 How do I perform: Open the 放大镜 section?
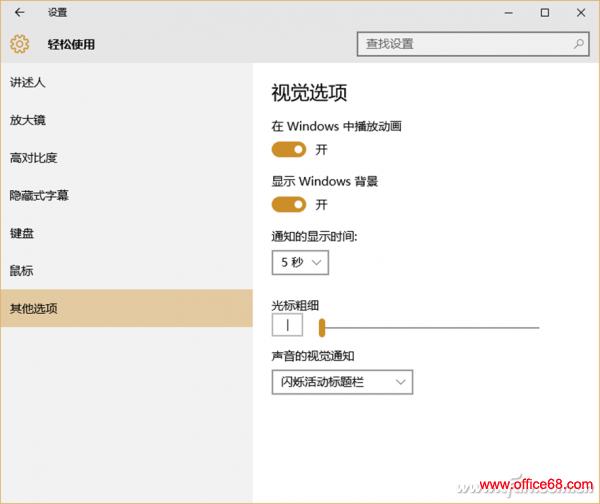tap(126, 120)
